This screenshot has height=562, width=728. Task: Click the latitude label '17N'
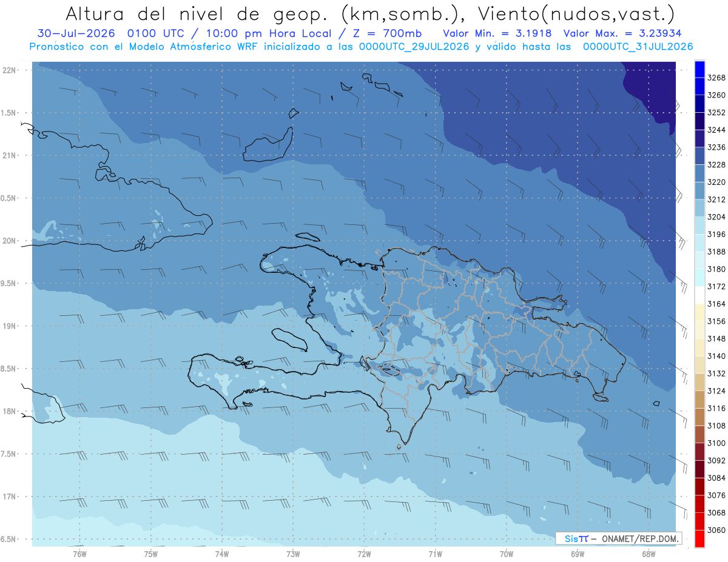pos(10,497)
